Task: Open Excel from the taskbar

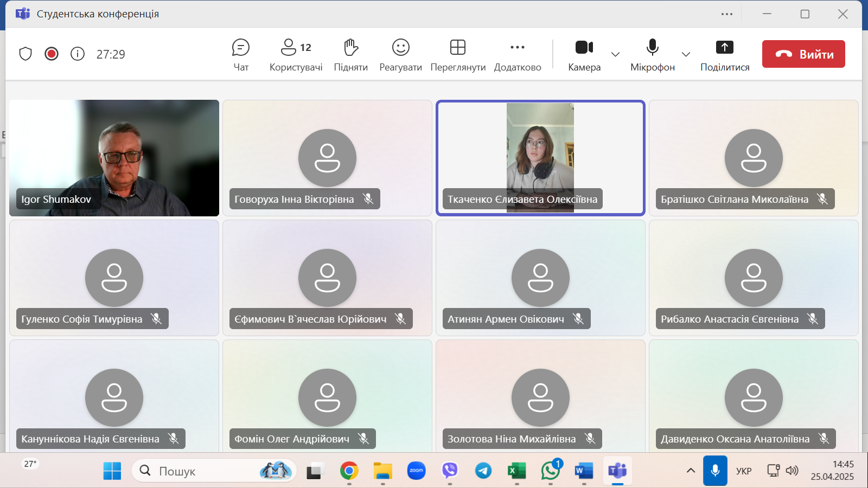Action: click(516, 471)
